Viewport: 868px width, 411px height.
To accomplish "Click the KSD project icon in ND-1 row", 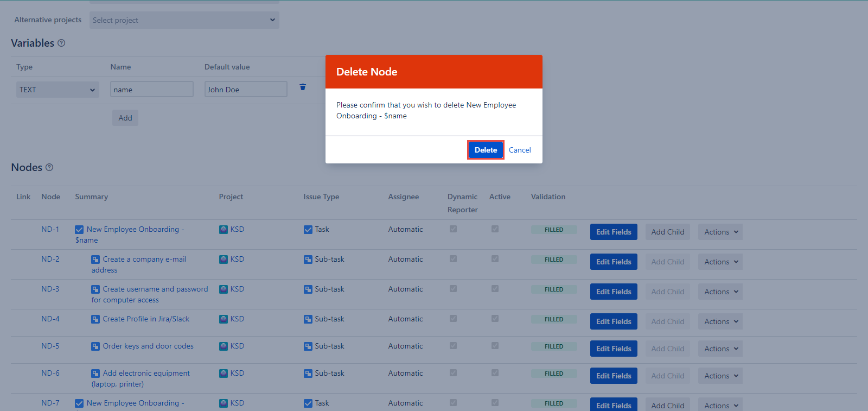I will pos(224,230).
